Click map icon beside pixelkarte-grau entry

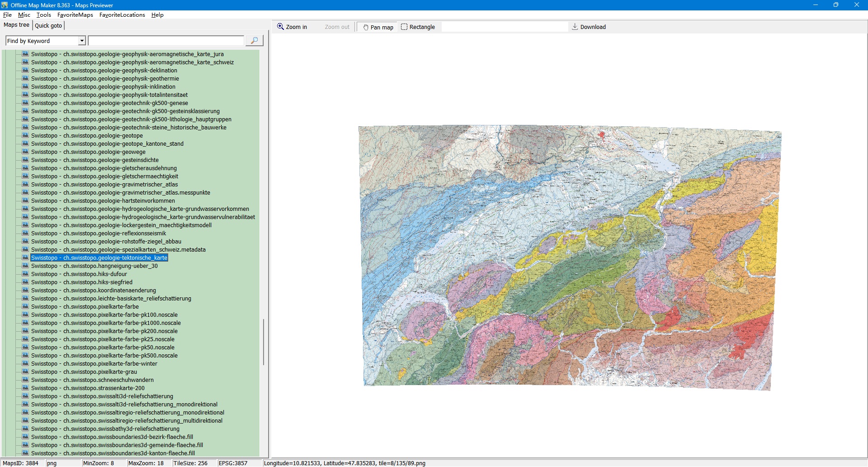25,372
